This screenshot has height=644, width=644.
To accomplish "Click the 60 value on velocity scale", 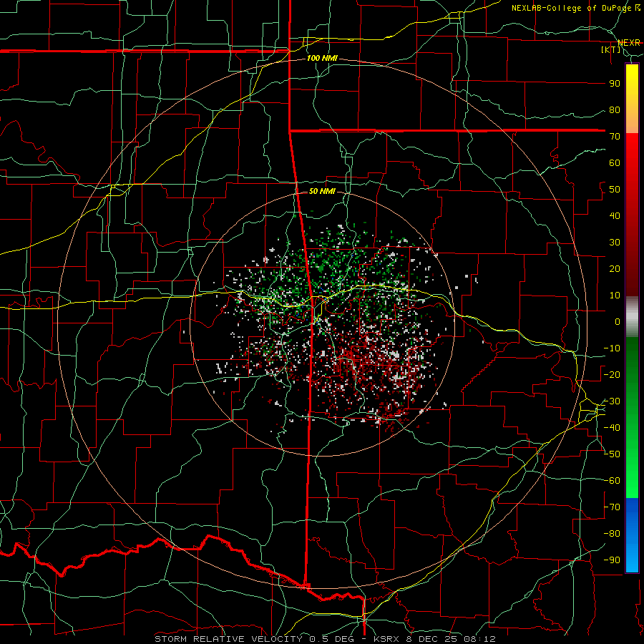I will pos(615,163).
